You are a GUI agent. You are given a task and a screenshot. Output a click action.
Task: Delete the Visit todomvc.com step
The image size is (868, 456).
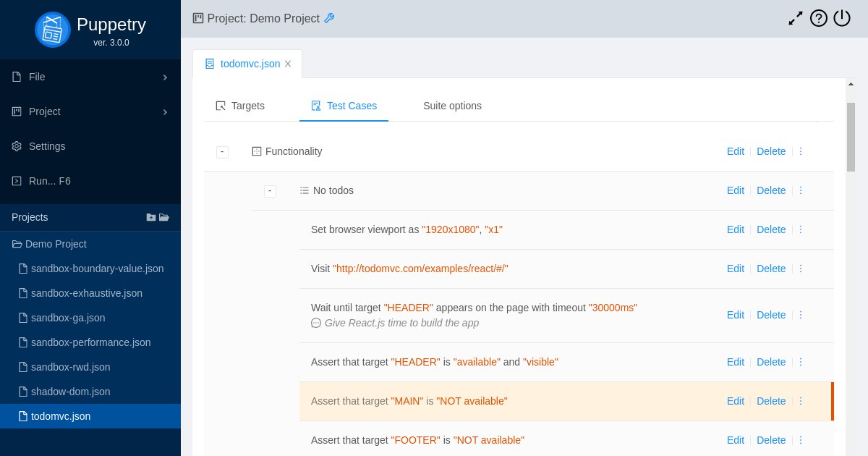click(771, 269)
